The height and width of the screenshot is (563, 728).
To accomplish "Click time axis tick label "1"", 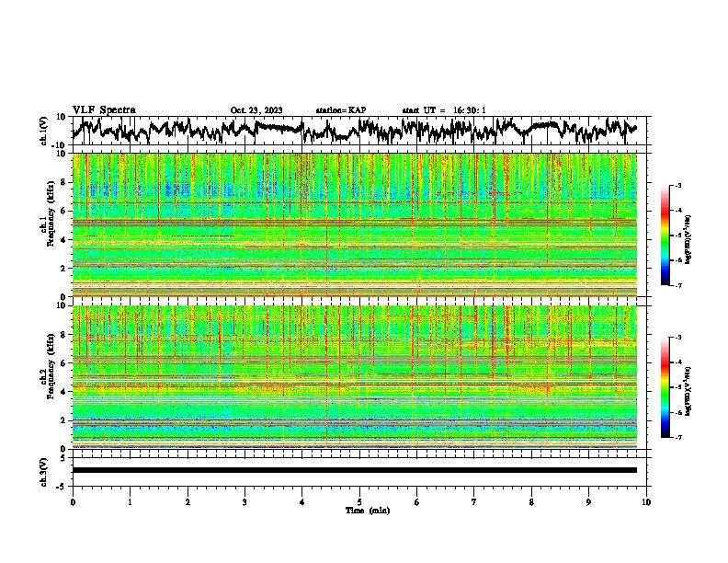I will click(130, 502).
